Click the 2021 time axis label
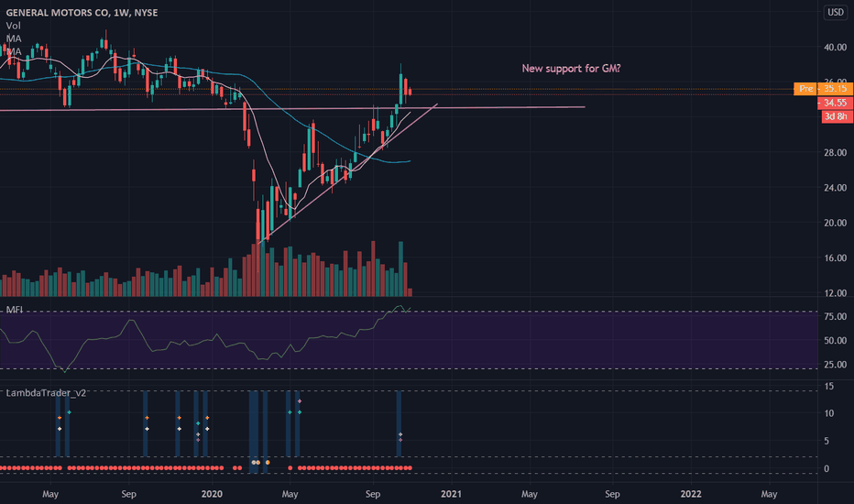The image size is (854, 504). tap(451, 494)
